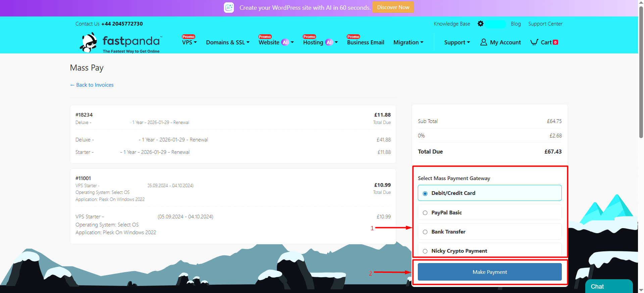Open the Knowledge Base link
The image size is (644, 293).
(x=452, y=24)
